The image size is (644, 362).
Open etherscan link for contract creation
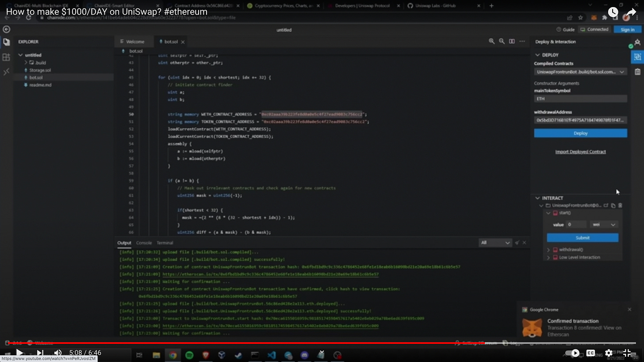(270, 274)
